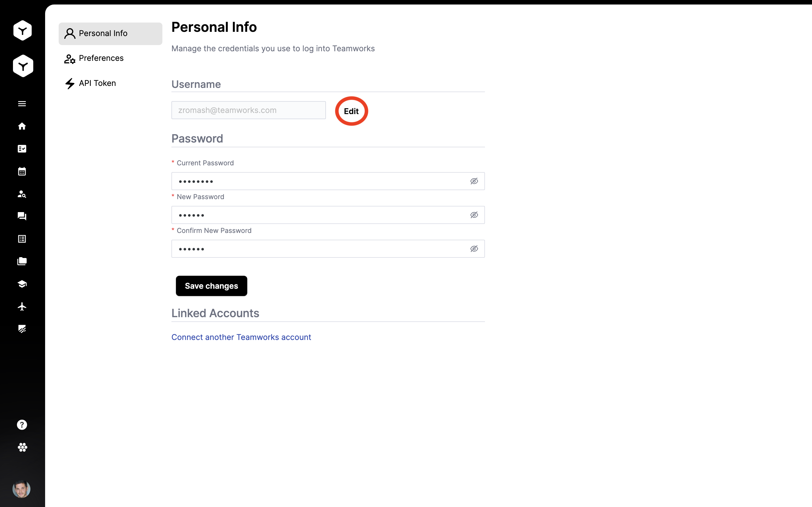Click the circled Edit button for username
This screenshot has width=812, height=507.
[351, 111]
